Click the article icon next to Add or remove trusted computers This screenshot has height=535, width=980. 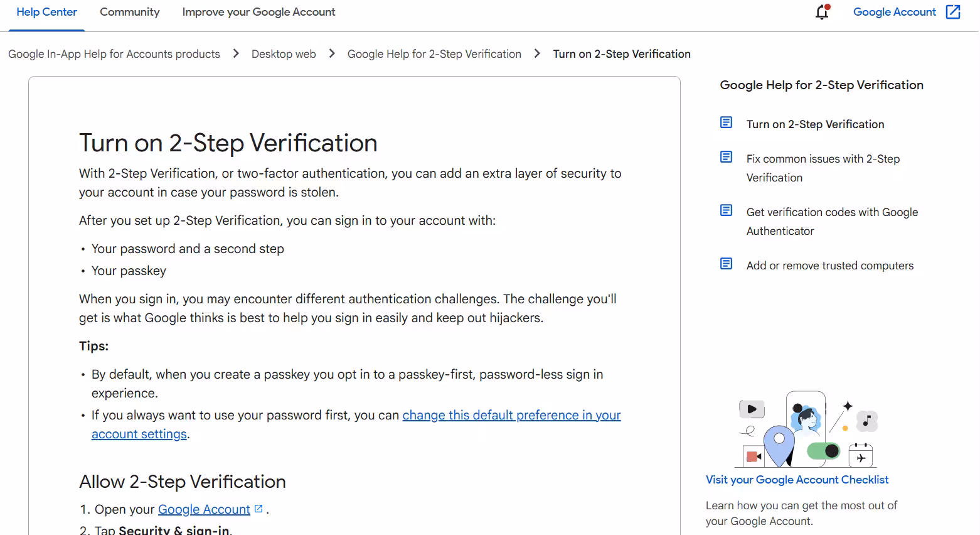(x=726, y=264)
